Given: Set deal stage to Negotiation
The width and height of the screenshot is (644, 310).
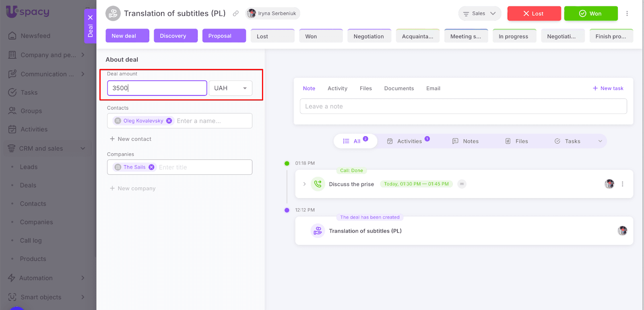Looking at the screenshot, I should [369, 36].
